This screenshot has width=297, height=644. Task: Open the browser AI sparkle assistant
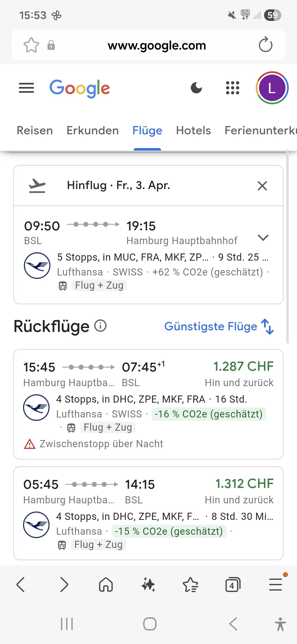click(148, 585)
